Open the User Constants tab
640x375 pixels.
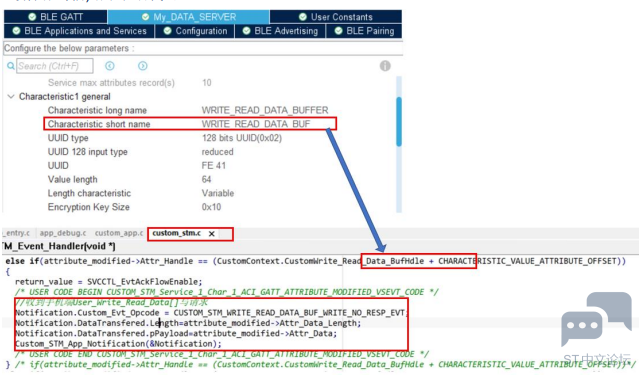click(336, 17)
